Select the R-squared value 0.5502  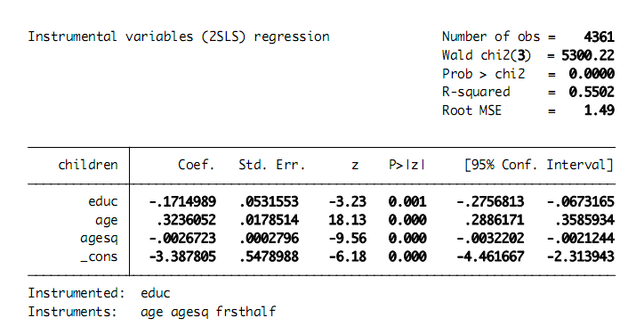[592, 92]
